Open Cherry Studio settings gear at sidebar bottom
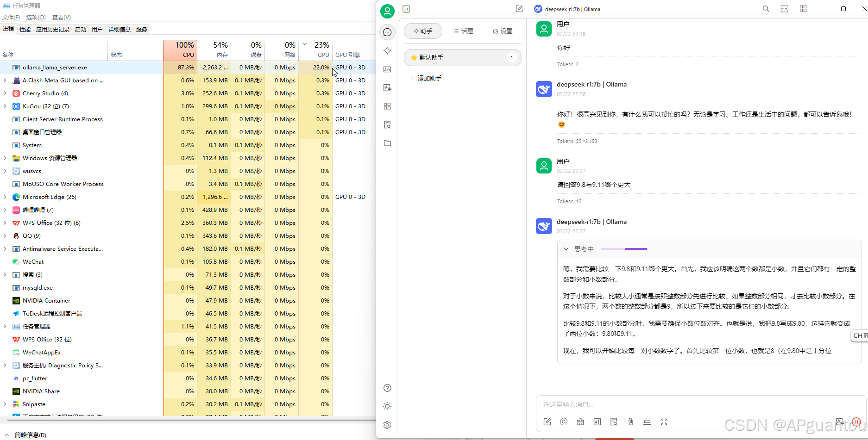 [x=388, y=425]
